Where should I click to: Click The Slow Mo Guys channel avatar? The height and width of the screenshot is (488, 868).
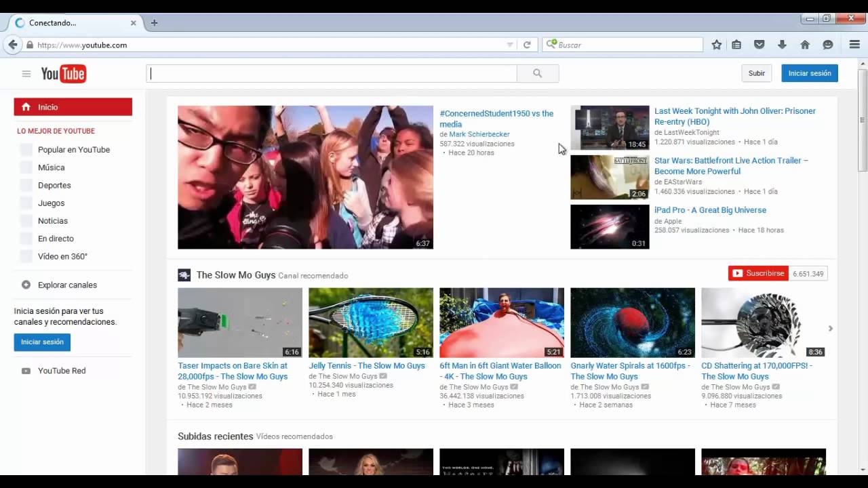click(184, 274)
